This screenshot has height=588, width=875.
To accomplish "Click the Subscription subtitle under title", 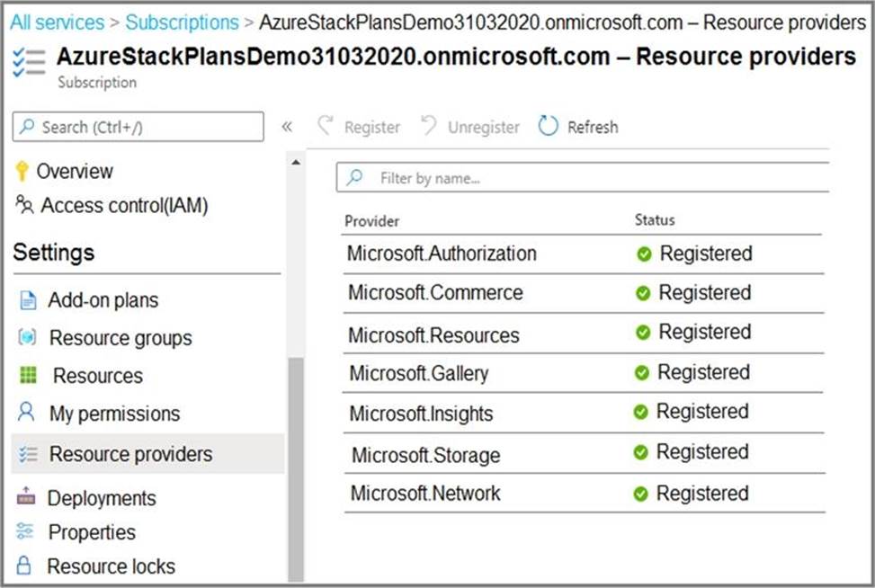I will pos(97,83).
